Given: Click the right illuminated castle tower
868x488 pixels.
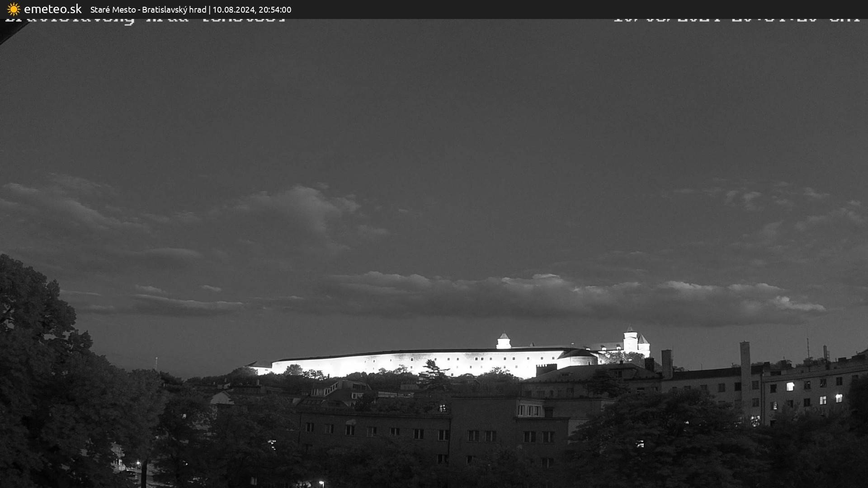Looking at the screenshot, I should click(630, 339).
